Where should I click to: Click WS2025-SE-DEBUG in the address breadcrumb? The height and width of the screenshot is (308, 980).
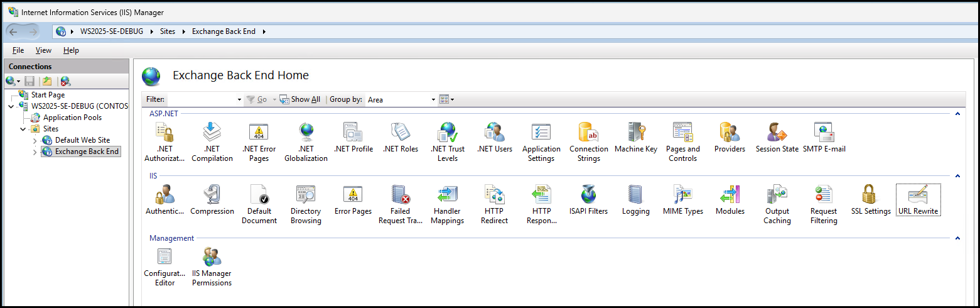click(112, 31)
